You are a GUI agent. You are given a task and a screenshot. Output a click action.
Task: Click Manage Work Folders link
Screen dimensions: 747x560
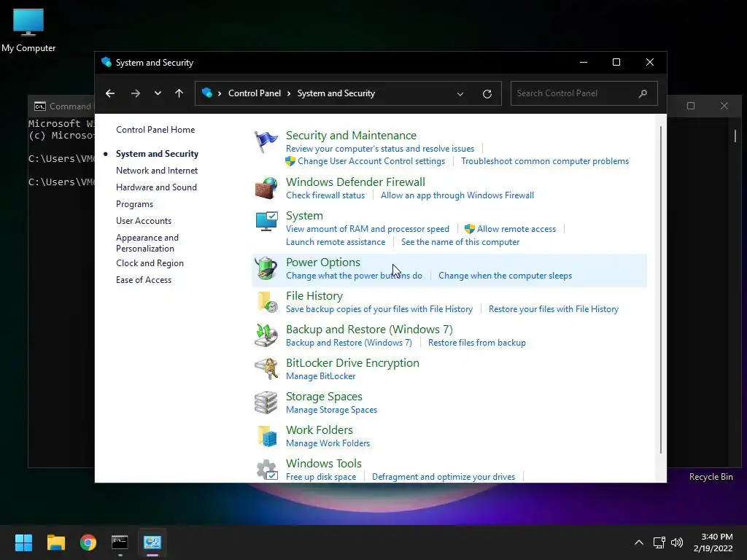[328, 443]
